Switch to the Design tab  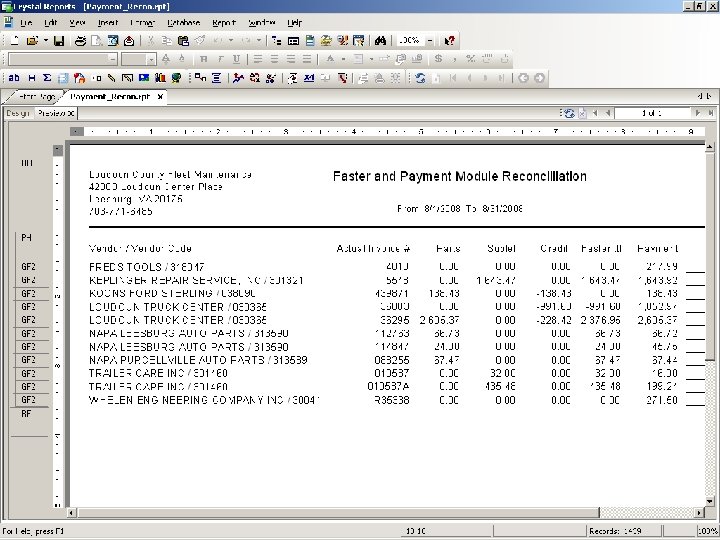pyautogui.click(x=18, y=113)
